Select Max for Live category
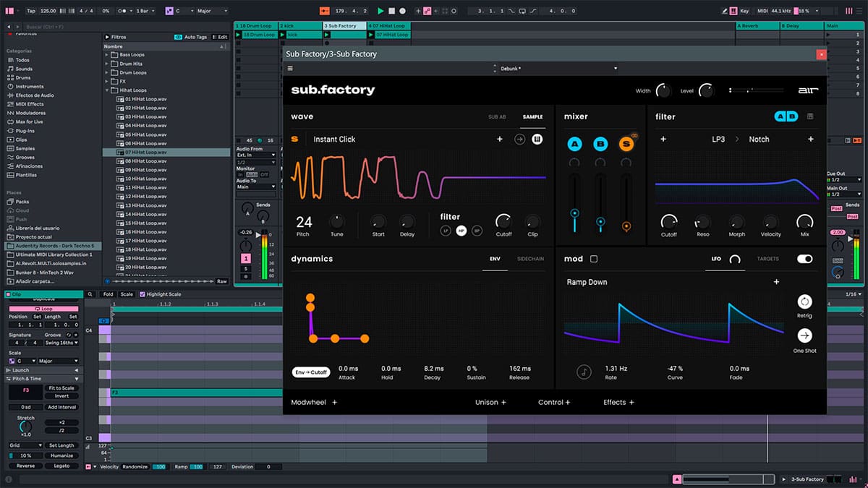The image size is (868, 488). tap(30, 121)
